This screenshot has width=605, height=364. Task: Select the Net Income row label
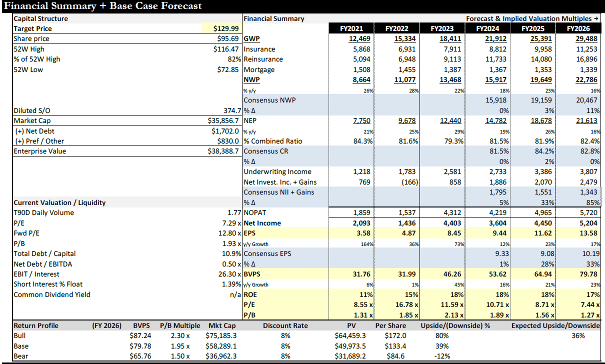[x=262, y=223]
